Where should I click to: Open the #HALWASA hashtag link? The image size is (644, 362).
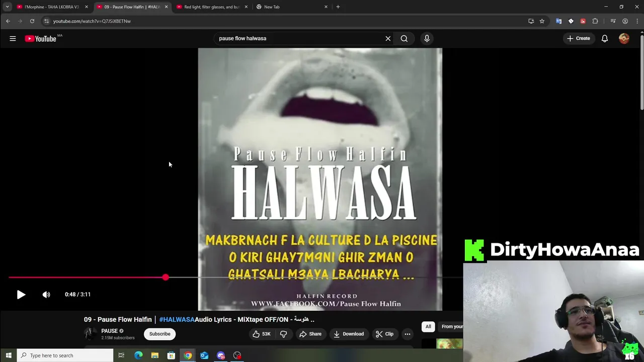[177, 319]
